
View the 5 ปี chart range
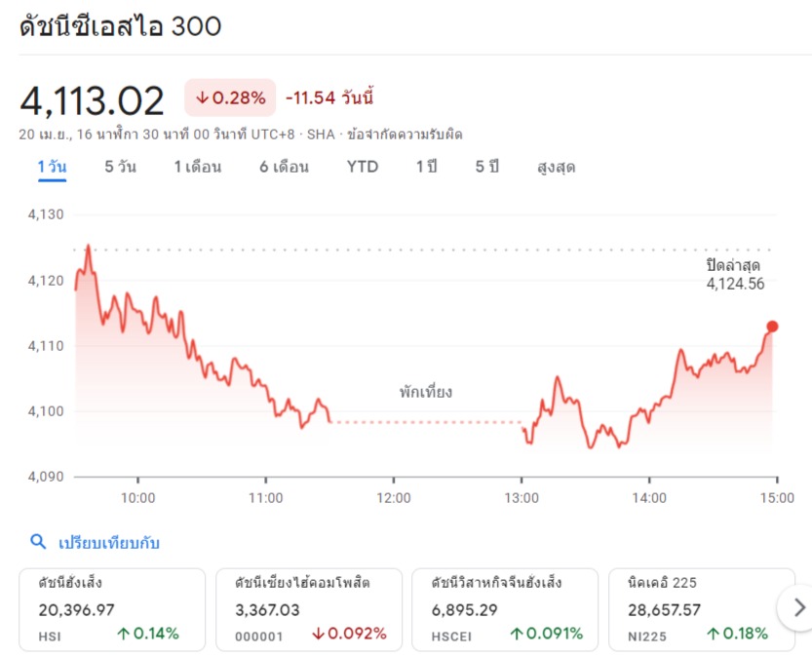[486, 167]
